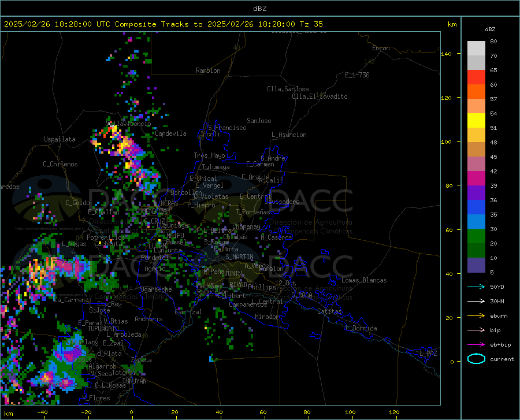
Task: Select the magenta 39–42 dBZ swatch
Action: tap(476, 179)
